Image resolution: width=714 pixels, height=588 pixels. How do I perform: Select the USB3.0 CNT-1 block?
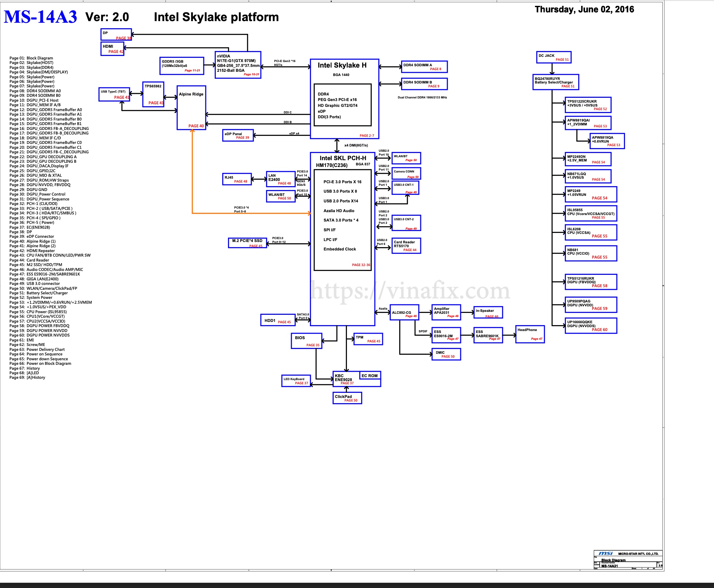click(405, 188)
